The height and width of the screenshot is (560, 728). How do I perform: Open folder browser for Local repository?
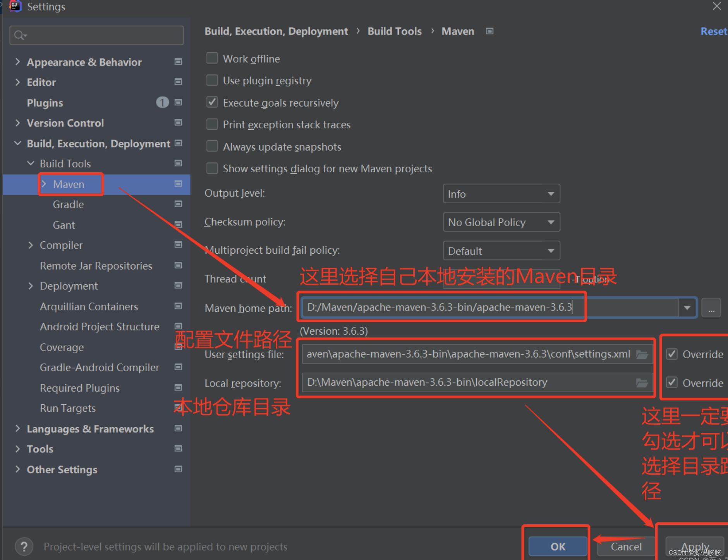point(642,383)
